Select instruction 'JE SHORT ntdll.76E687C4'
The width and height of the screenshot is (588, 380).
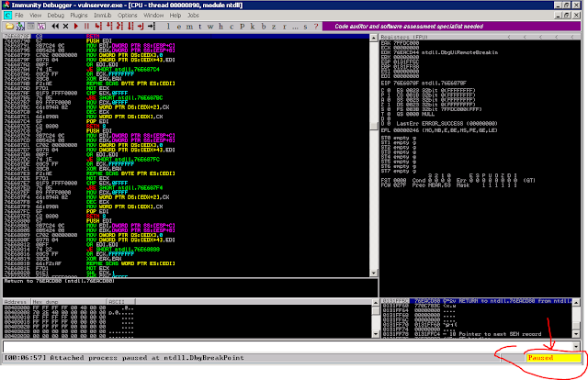click(x=123, y=70)
